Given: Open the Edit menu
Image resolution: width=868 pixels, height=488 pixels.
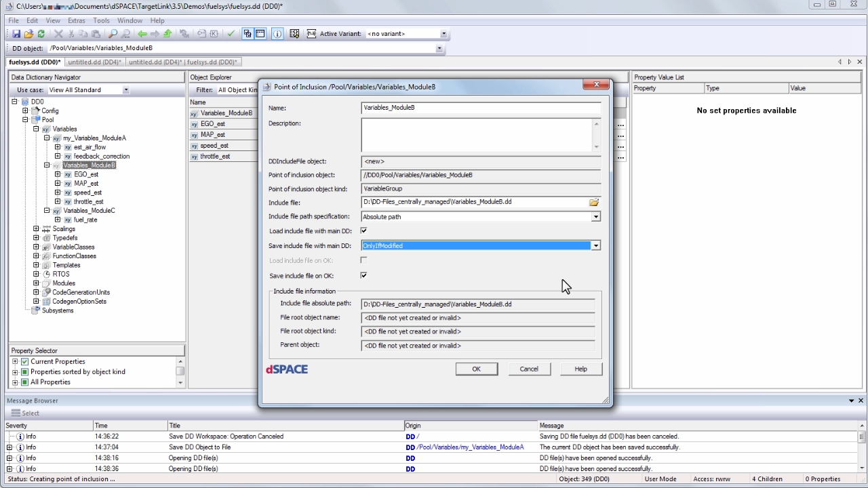Looking at the screenshot, I should coord(32,20).
